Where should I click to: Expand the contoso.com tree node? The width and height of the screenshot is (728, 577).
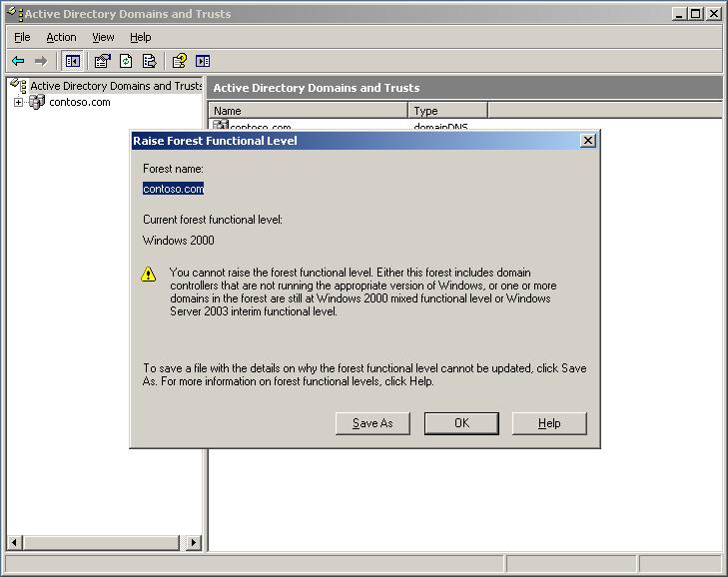pyautogui.click(x=18, y=102)
